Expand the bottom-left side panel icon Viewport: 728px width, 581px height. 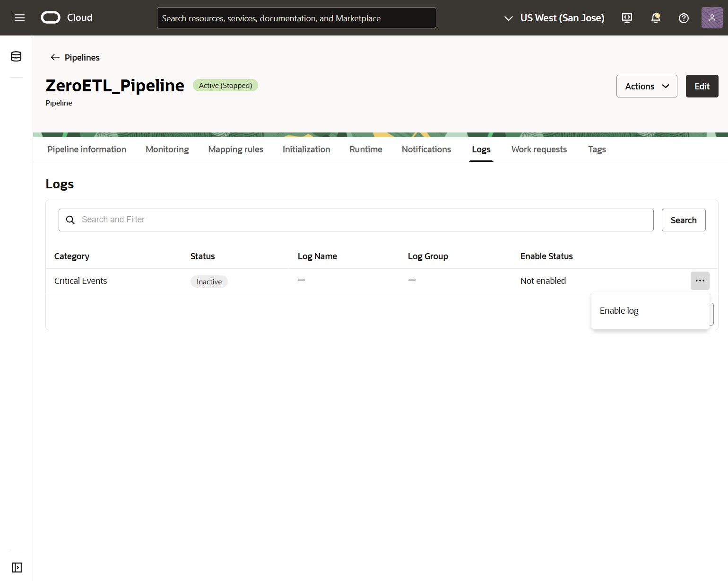coord(16,567)
